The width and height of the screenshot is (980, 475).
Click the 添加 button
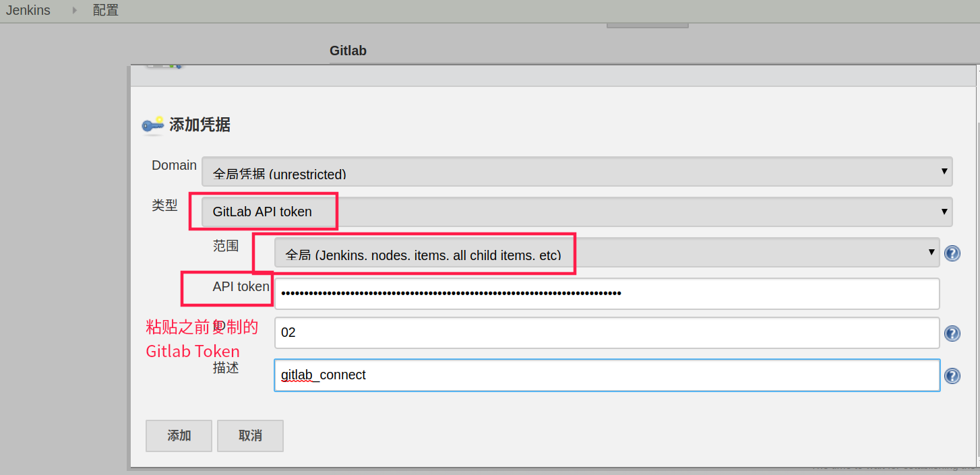[179, 436]
